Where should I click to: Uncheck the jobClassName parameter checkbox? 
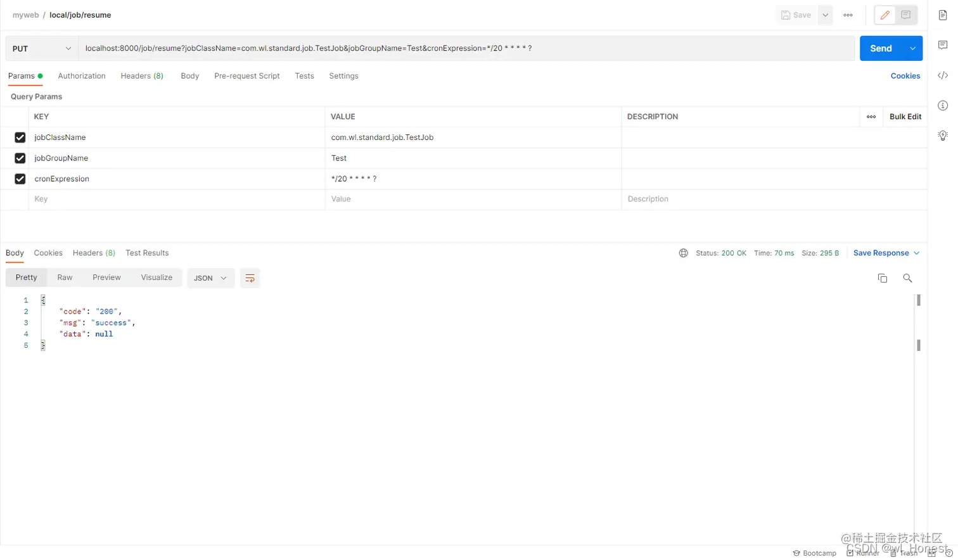[x=20, y=137]
